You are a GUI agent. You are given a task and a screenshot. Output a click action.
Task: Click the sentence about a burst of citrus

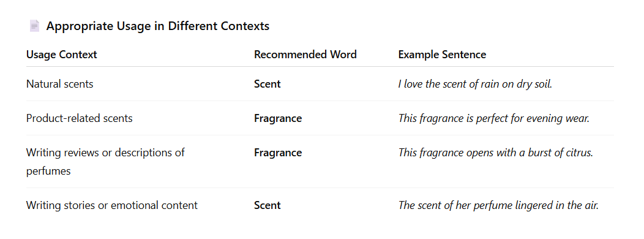click(496, 153)
